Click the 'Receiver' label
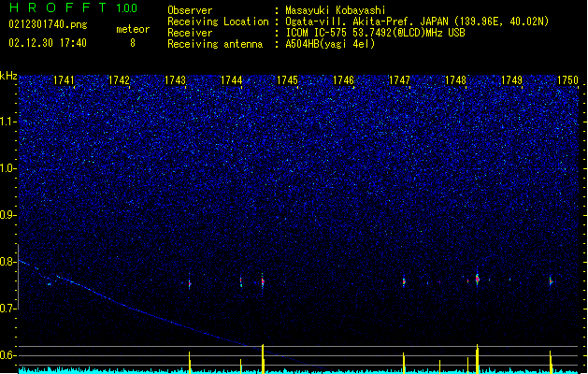The height and width of the screenshot is (374, 588). click(x=190, y=33)
